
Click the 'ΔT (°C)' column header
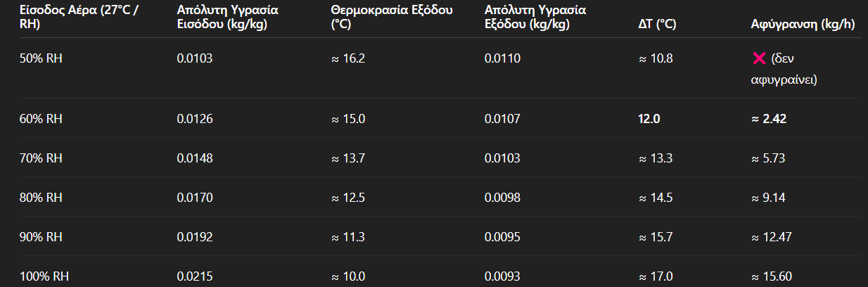pyautogui.click(x=657, y=25)
